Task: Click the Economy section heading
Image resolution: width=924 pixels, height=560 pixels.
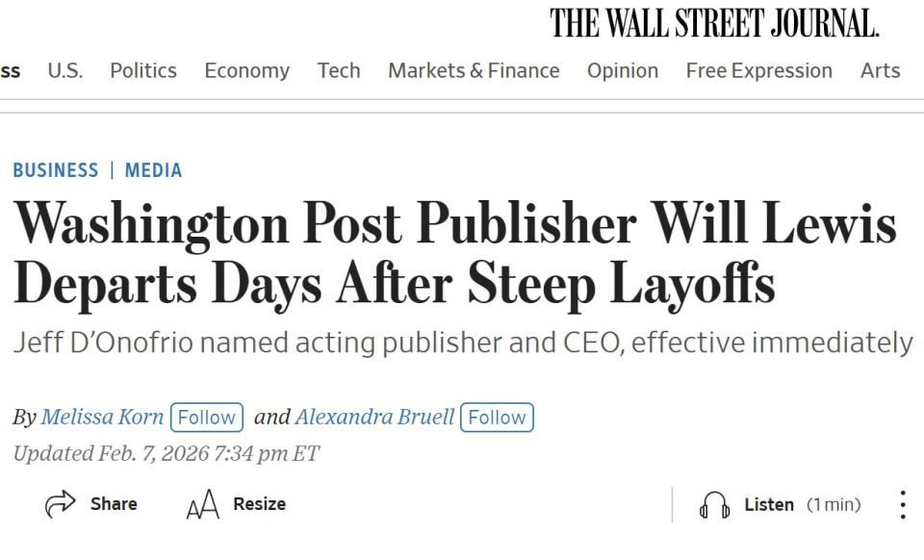Action: (246, 70)
